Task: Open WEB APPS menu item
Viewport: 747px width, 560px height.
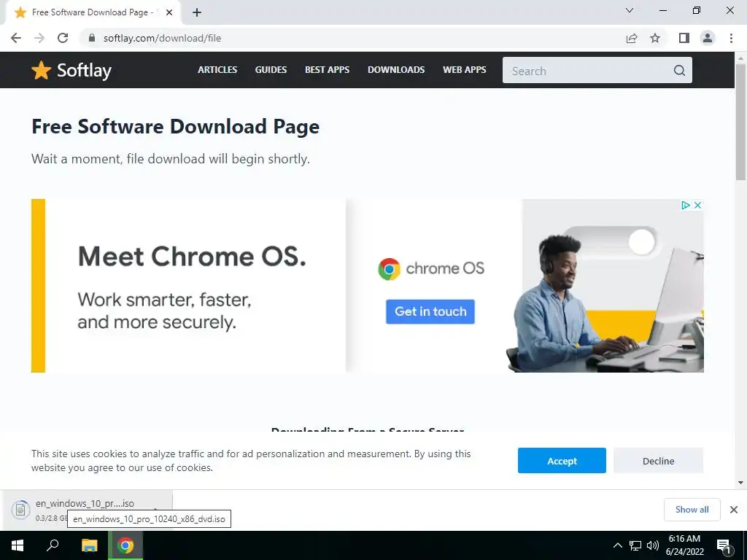Action: [465, 69]
